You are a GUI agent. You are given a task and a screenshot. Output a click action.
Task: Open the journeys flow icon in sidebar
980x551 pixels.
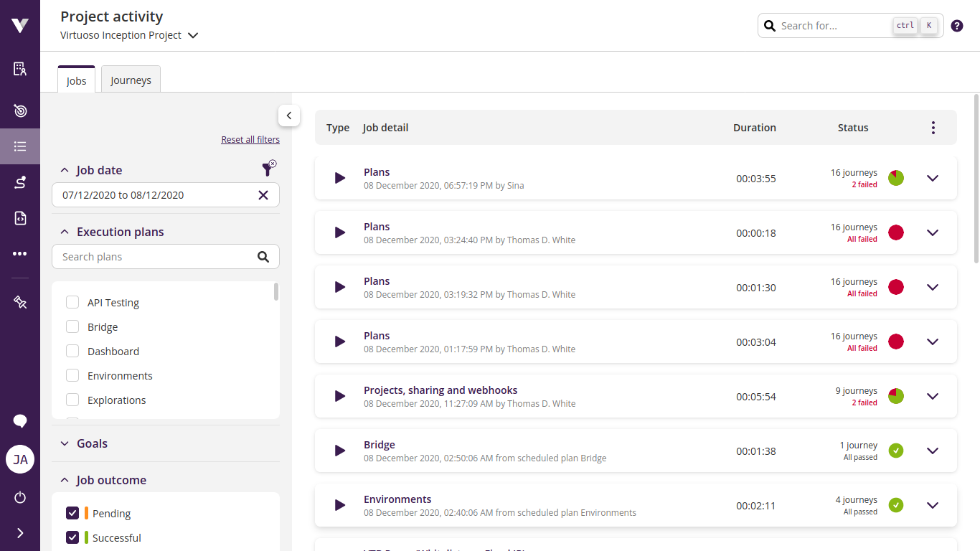(19, 182)
